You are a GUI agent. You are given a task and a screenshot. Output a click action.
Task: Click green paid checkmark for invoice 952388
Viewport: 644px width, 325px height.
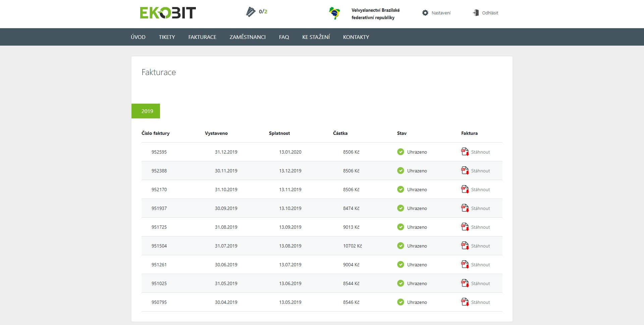[400, 171]
